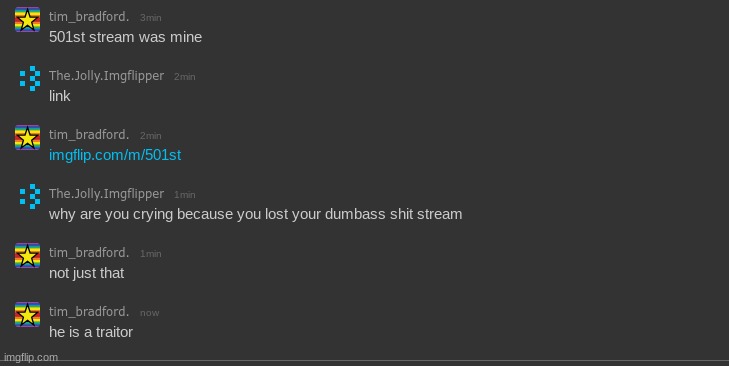Click the rainbow star avatar beside '501st stream was mine'

coord(27,20)
